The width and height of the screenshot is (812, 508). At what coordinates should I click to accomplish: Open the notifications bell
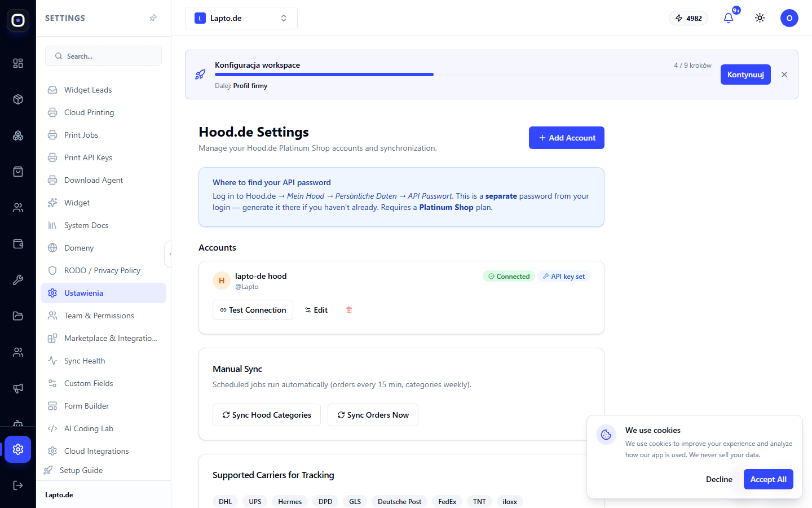tap(729, 18)
